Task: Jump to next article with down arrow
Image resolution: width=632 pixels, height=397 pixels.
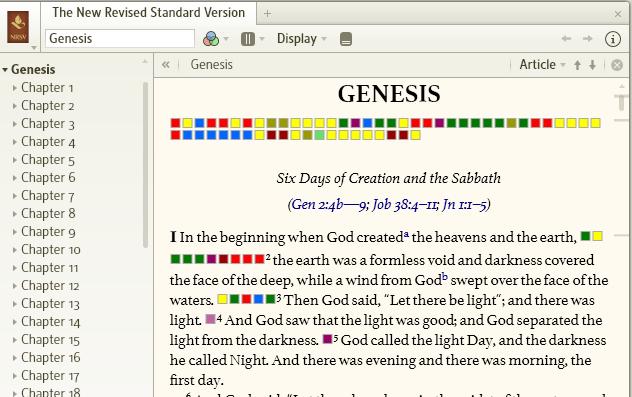Action: click(x=592, y=65)
